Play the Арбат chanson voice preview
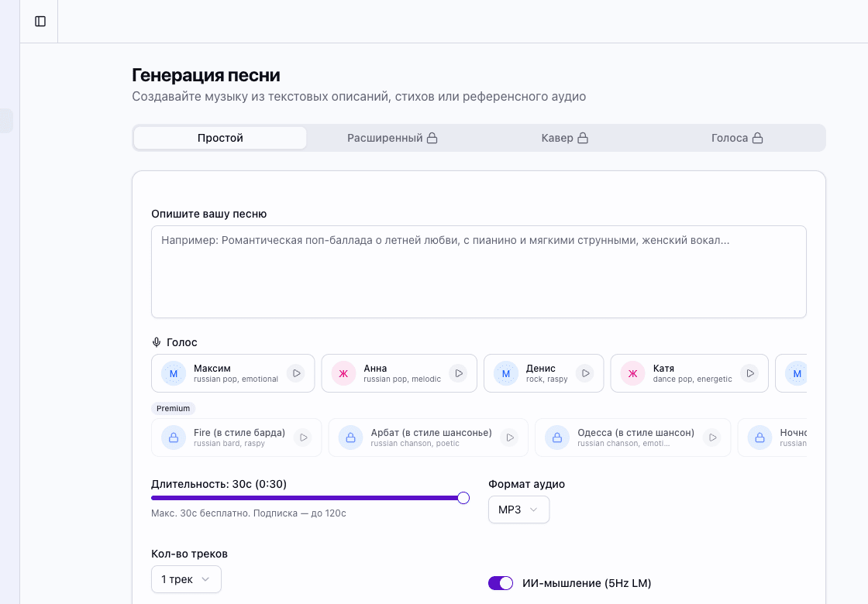 tap(510, 438)
